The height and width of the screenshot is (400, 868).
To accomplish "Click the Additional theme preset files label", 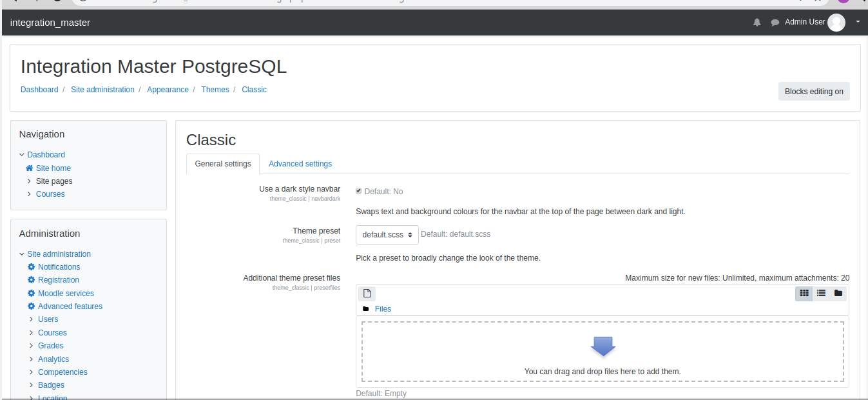I will click(x=291, y=278).
